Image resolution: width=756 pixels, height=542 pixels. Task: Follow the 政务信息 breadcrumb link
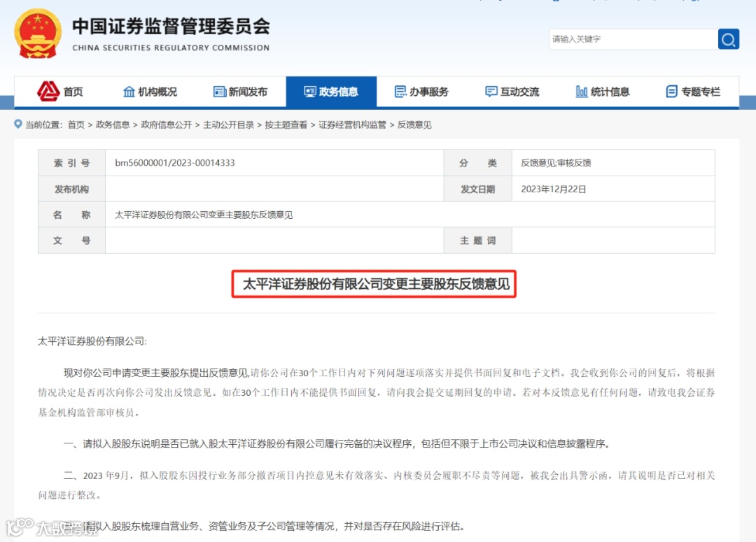pos(113,124)
